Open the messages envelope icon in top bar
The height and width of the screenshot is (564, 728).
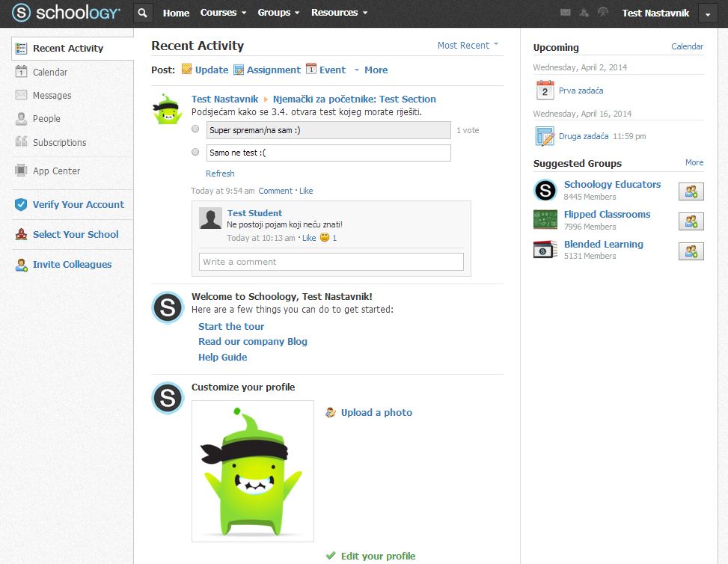pos(565,13)
